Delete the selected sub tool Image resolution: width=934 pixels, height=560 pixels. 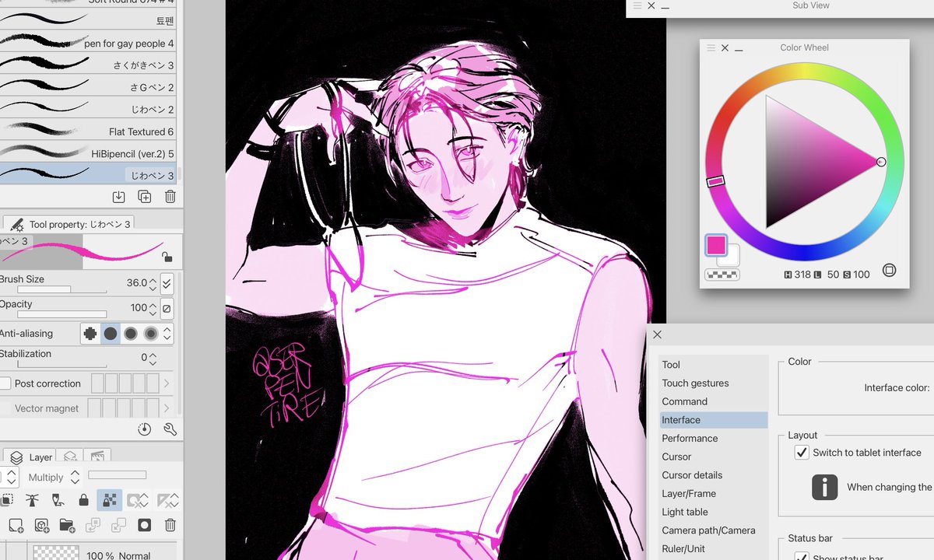170,197
